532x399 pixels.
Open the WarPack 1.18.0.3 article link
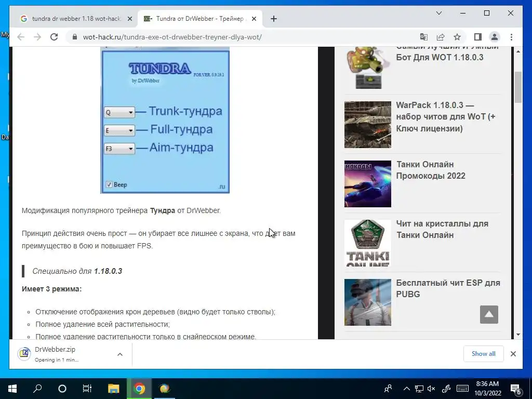pos(446,117)
